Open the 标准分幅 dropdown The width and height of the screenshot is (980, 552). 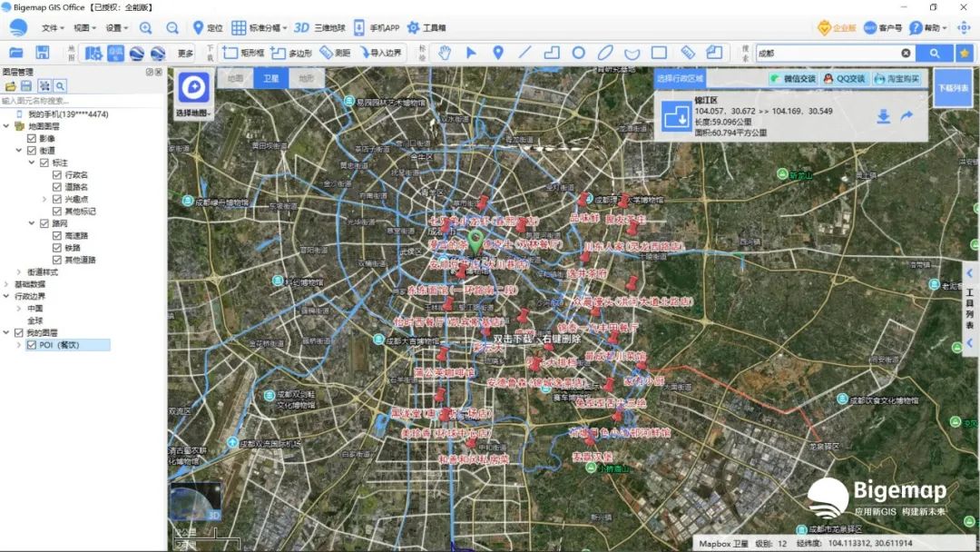click(x=260, y=27)
